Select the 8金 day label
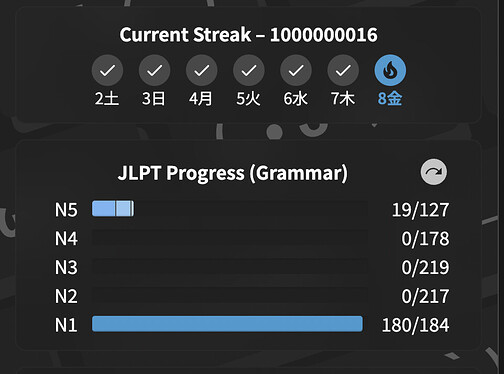 pos(390,99)
